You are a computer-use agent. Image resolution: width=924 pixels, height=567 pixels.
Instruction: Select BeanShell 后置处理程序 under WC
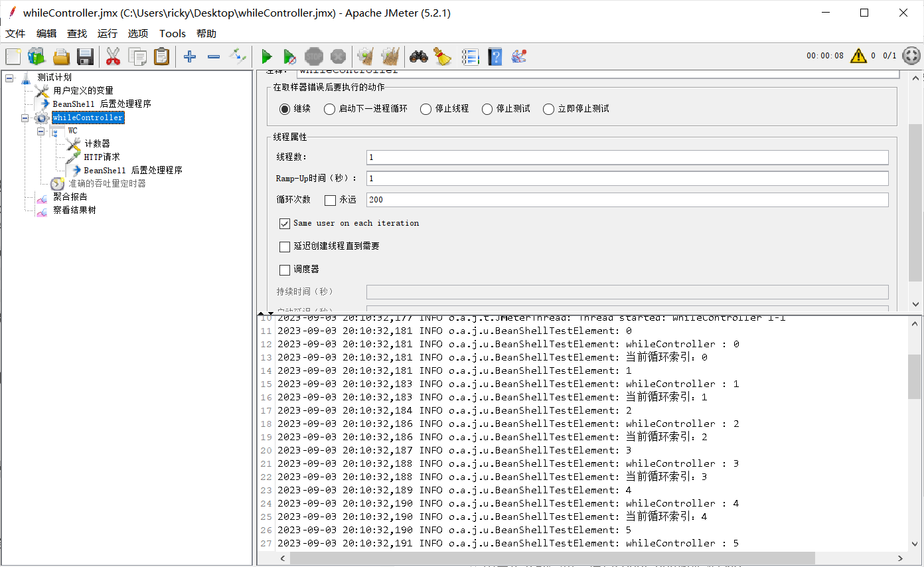133,170
